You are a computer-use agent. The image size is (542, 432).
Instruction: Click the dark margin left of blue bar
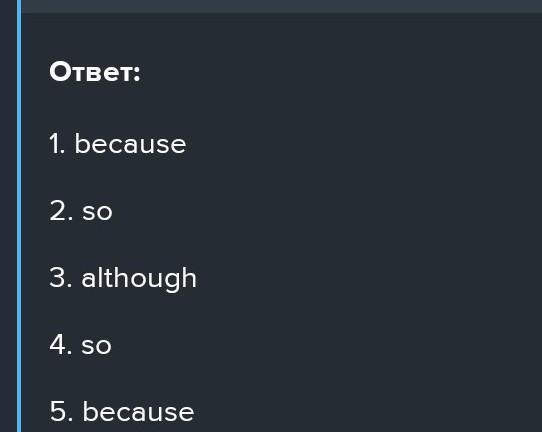tap(8, 216)
